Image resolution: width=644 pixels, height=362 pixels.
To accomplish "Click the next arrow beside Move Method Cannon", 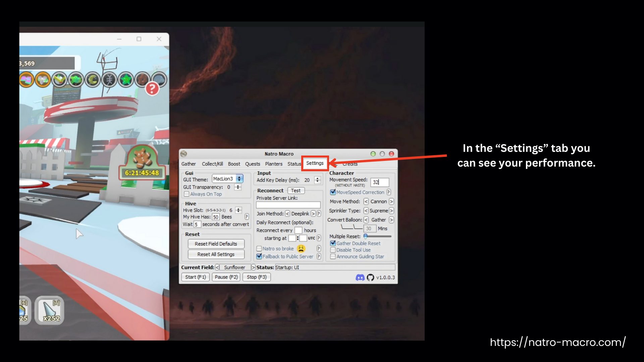I will pyautogui.click(x=391, y=201).
